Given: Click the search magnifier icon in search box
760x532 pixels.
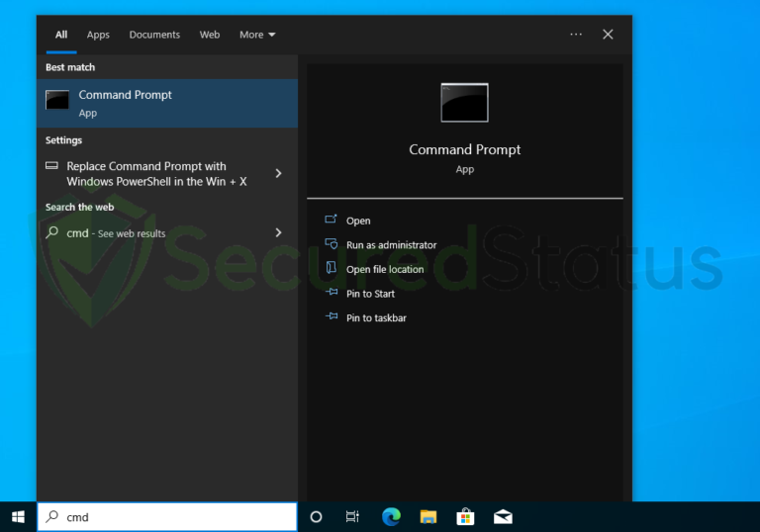Looking at the screenshot, I should tap(51, 517).
